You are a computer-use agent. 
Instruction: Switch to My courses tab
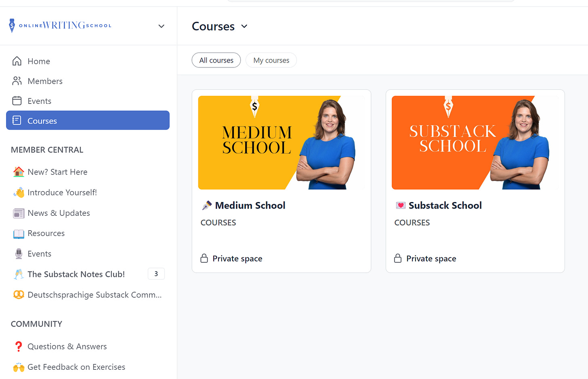click(271, 60)
